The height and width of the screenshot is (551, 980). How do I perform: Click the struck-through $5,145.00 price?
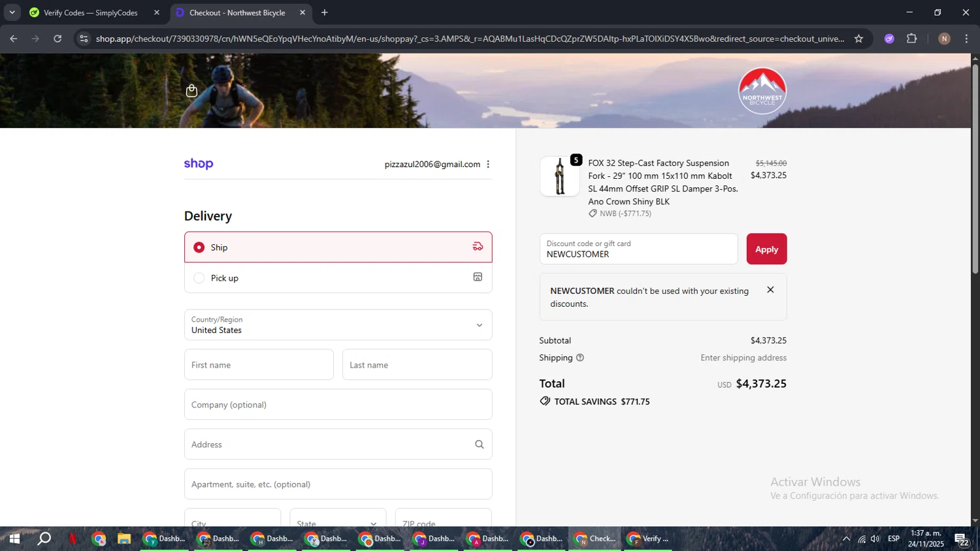771,163
